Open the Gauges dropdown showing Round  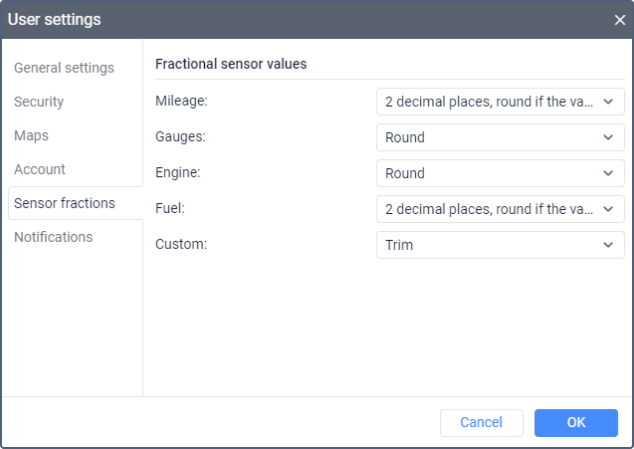pyautogui.click(x=500, y=138)
